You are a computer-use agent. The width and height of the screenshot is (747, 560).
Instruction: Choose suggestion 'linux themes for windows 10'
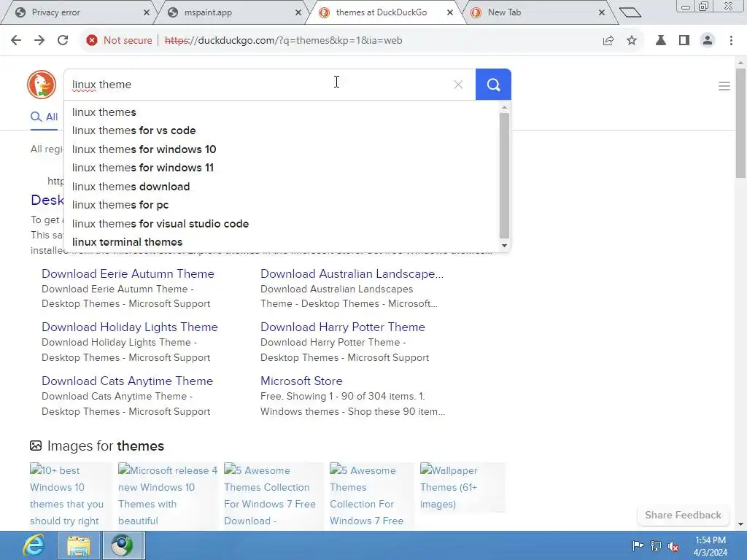(282, 149)
